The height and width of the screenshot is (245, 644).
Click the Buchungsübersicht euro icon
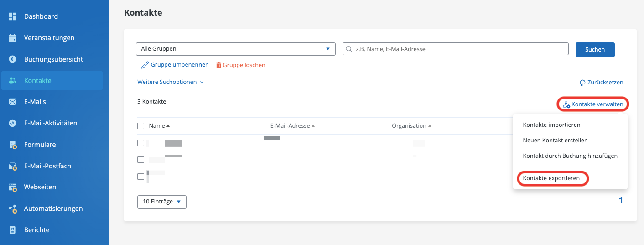pyautogui.click(x=13, y=59)
